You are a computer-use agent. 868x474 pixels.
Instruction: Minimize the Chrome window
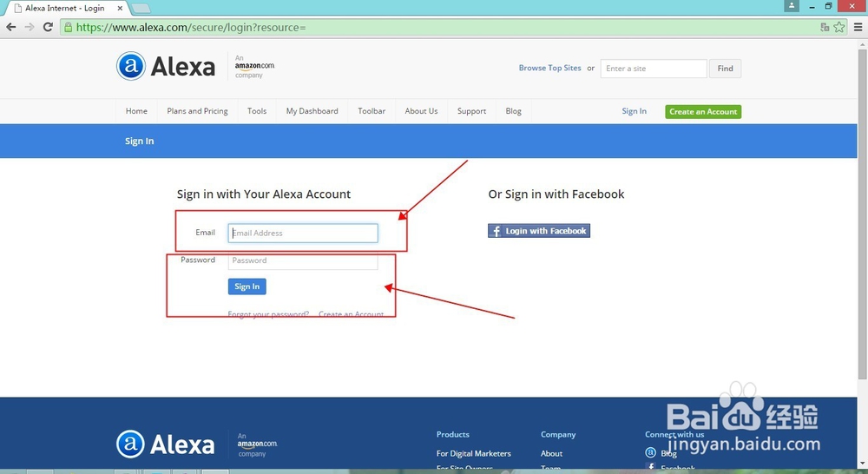[x=812, y=6]
